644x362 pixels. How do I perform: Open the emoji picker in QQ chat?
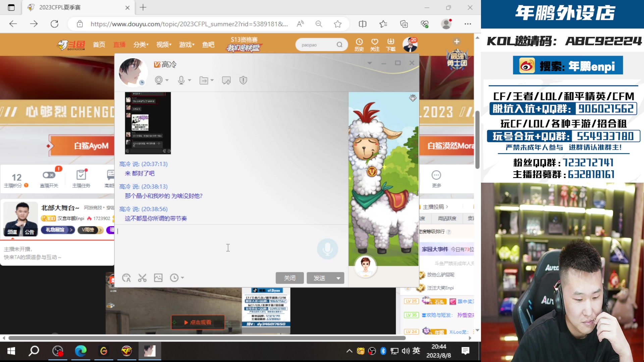click(126, 278)
